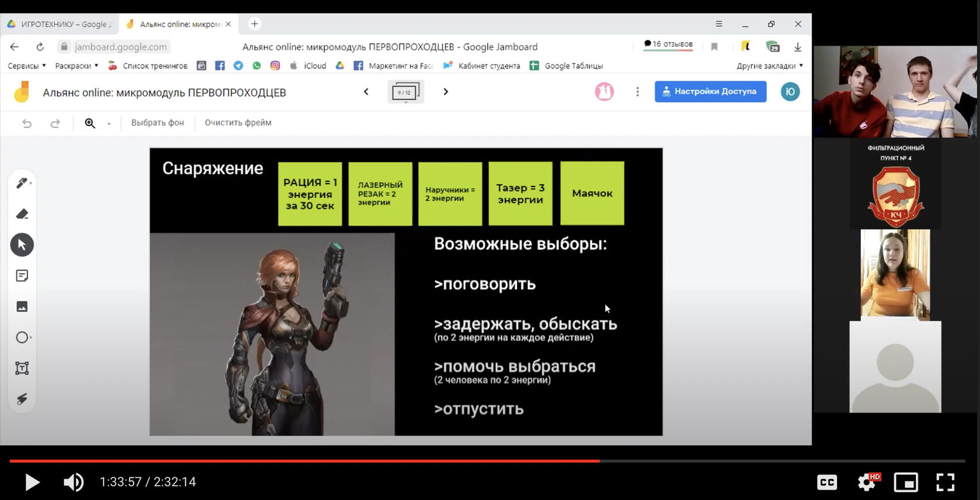The height and width of the screenshot is (500, 980).
Task: Choose the Circle shape tool
Action: pos(22,337)
